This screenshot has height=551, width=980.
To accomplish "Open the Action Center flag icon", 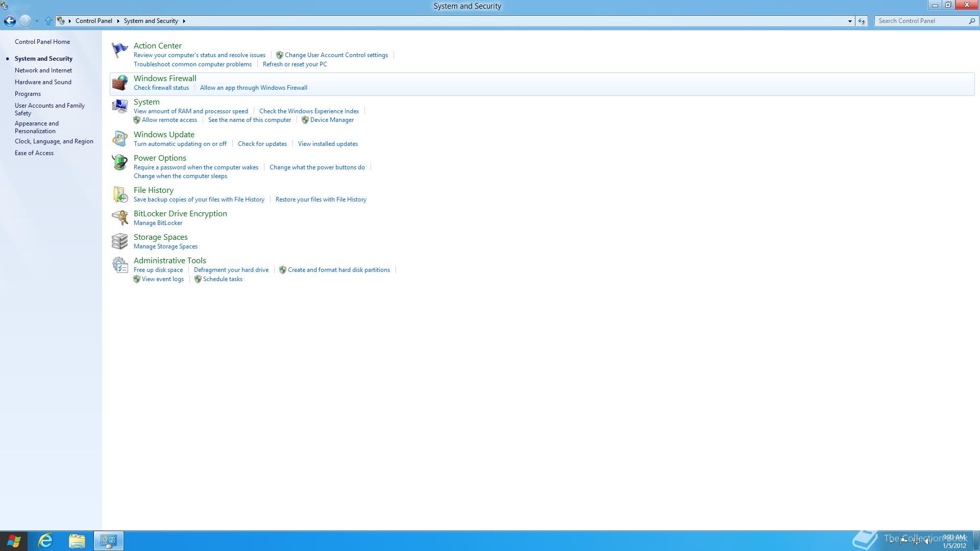I will (x=119, y=50).
